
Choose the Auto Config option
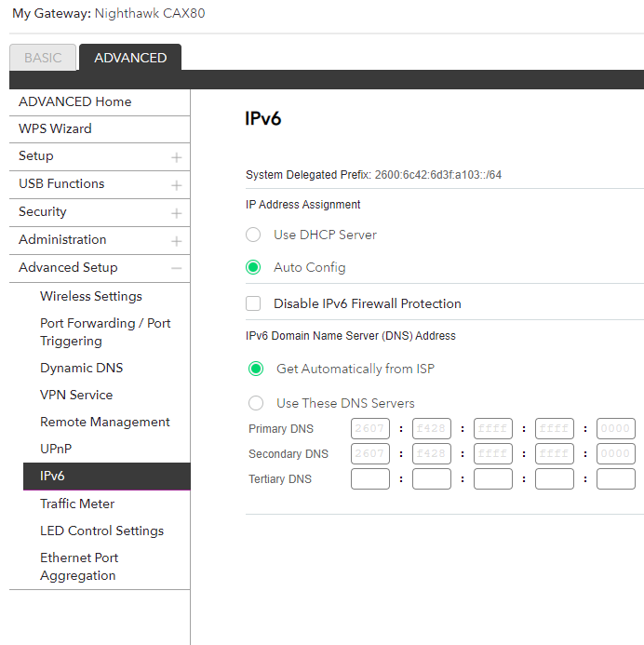tap(253, 267)
